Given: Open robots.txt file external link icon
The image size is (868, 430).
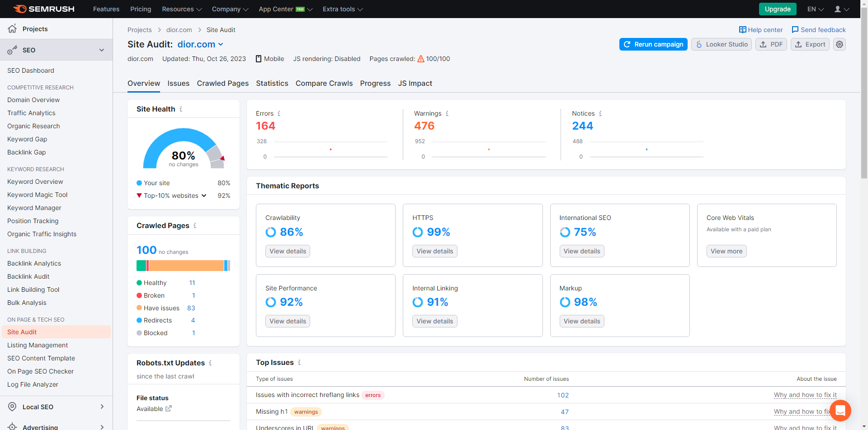Looking at the screenshot, I should pyautogui.click(x=169, y=409).
